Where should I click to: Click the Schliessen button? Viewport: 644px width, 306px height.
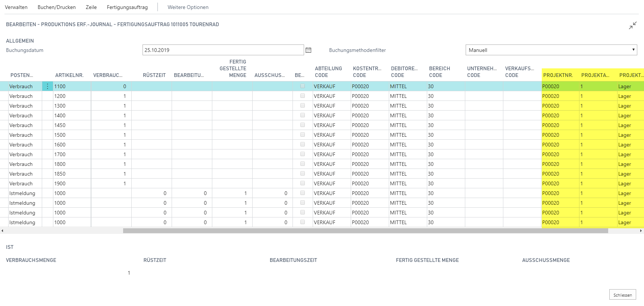pos(622,295)
